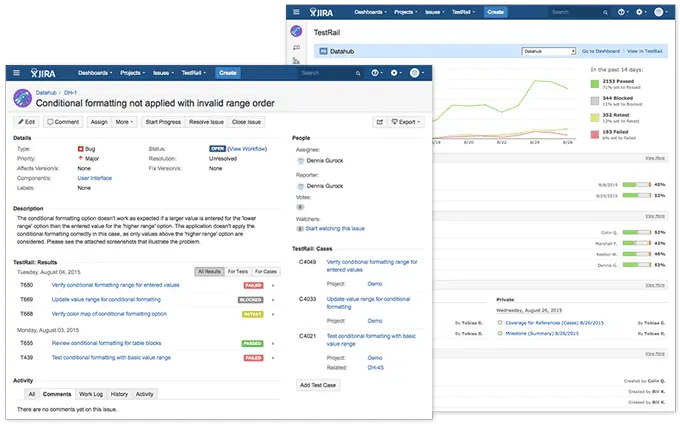Click the Edit button
Image resolution: width=680 pixels, height=425 pixels.
26,122
